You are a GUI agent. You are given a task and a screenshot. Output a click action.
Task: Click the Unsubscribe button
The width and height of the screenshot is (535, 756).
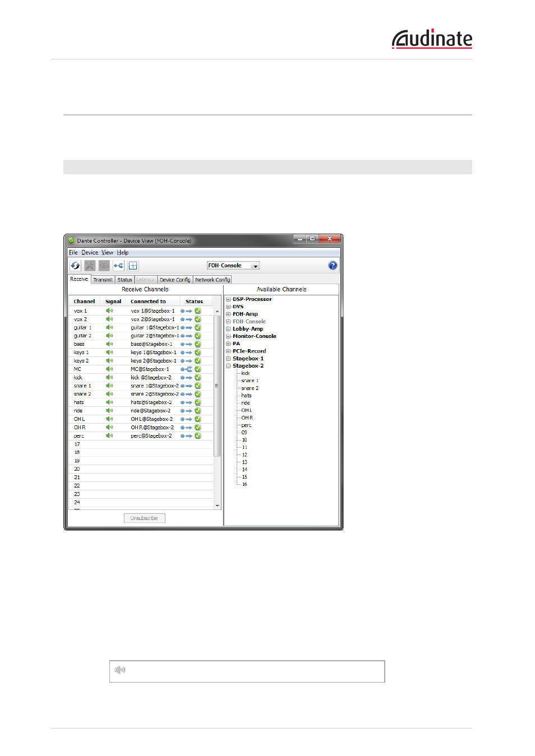pyautogui.click(x=144, y=518)
